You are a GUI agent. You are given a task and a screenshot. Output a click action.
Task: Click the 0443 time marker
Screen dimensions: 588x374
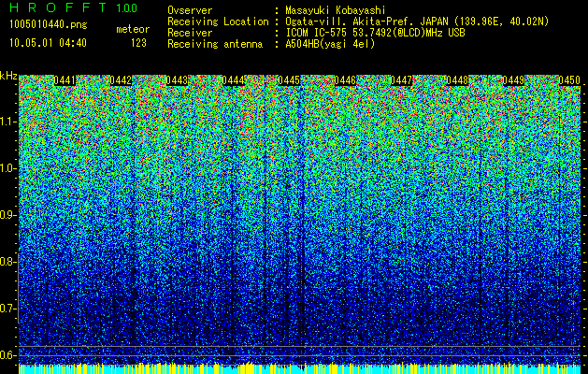[177, 80]
